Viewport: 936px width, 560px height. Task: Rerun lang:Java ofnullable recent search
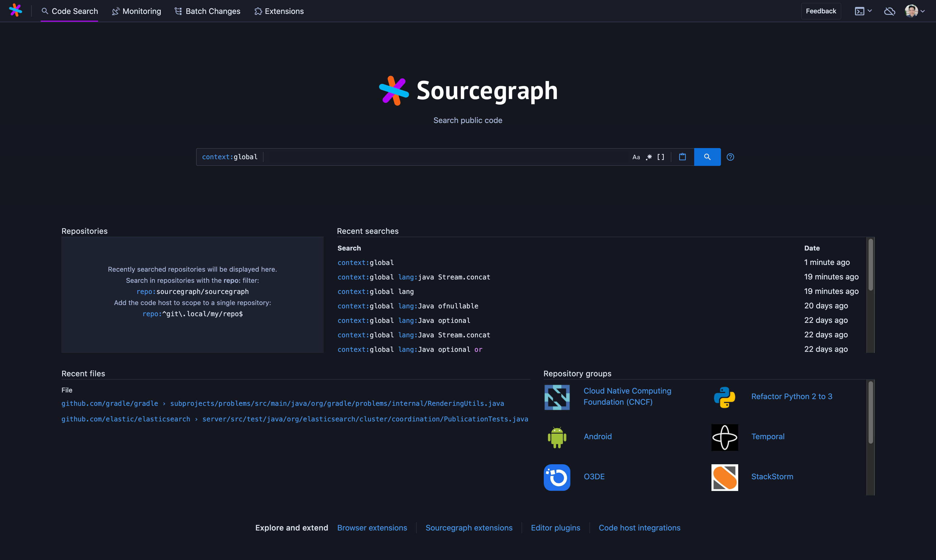[408, 306]
